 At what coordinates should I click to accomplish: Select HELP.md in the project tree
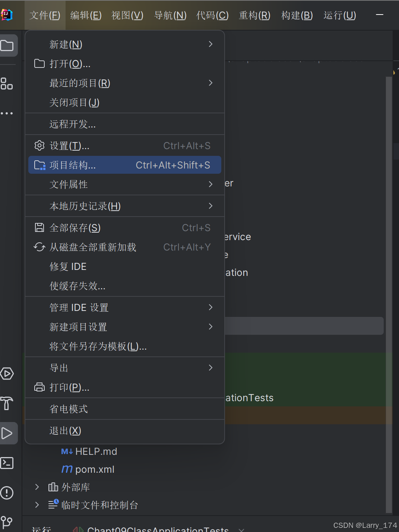pyautogui.click(x=96, y=451)
